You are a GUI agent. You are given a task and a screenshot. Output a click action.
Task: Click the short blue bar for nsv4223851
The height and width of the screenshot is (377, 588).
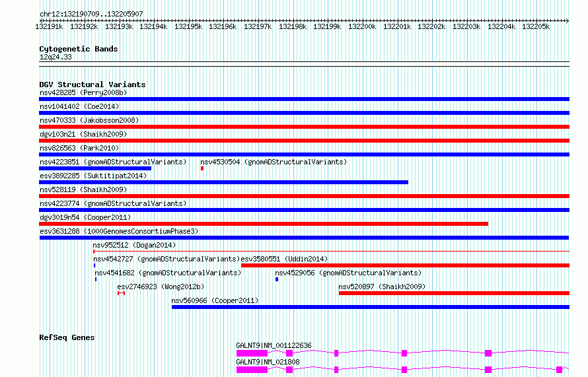(95, 168)
